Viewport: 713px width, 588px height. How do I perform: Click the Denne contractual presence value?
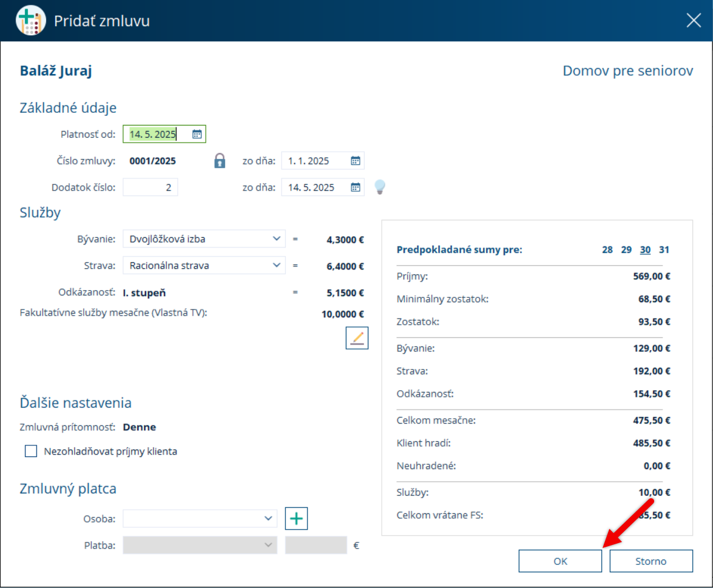pos(140,427)
